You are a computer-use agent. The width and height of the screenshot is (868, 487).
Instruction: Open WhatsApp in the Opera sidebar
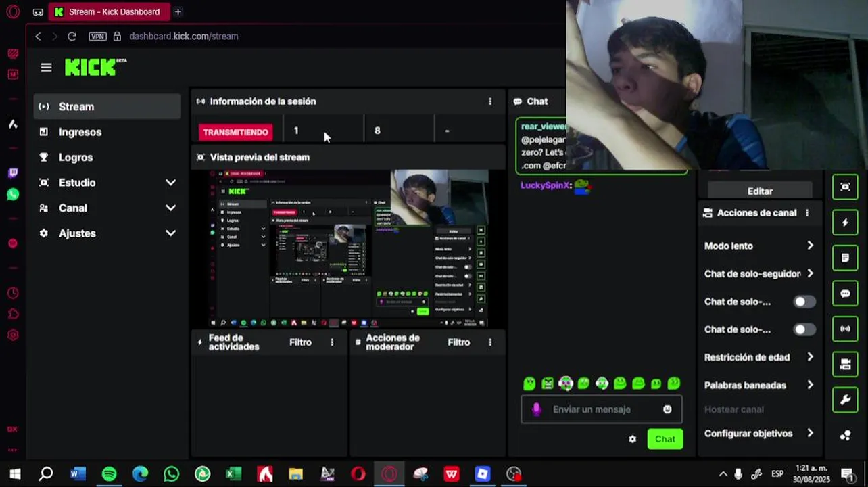point(13,194)
